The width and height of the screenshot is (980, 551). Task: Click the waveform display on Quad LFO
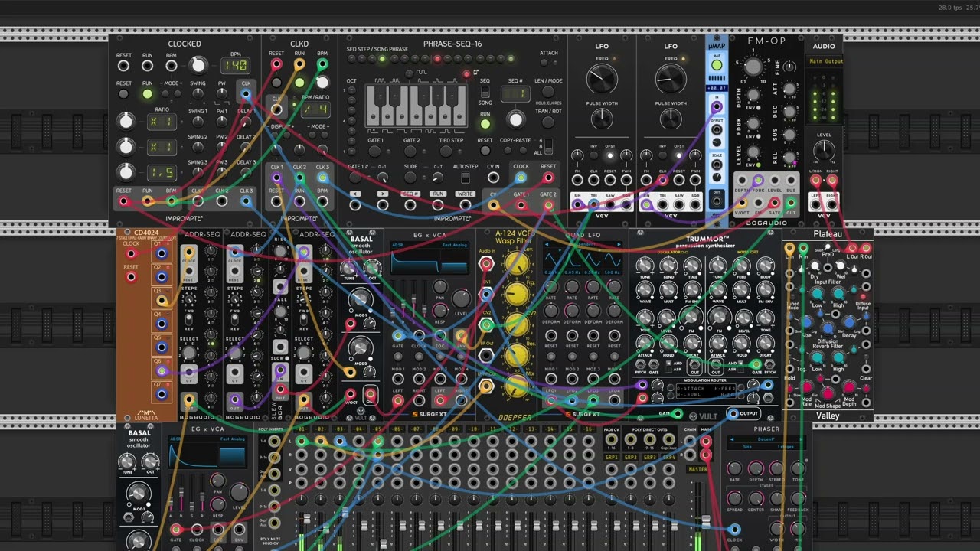(x=582, y=261)
